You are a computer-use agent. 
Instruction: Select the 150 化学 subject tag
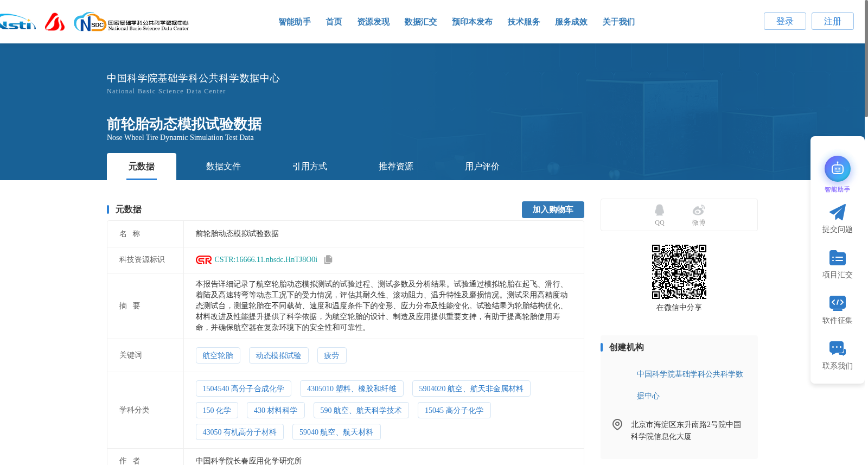216,410
